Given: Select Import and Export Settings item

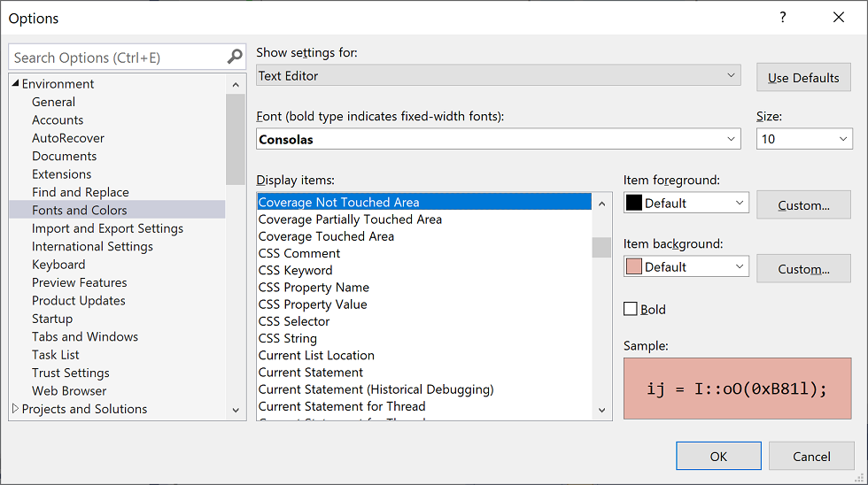Looking at the screenshot, I should [x=107, y=228].
